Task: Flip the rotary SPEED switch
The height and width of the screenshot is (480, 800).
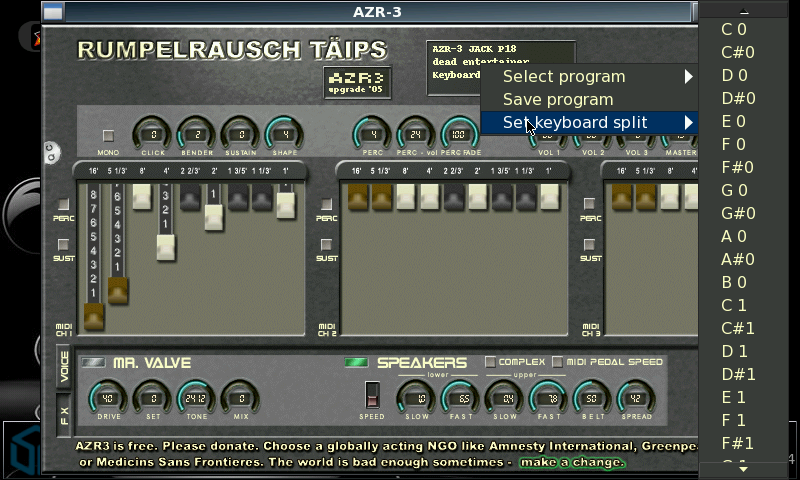Action: [x=372, y=395]
